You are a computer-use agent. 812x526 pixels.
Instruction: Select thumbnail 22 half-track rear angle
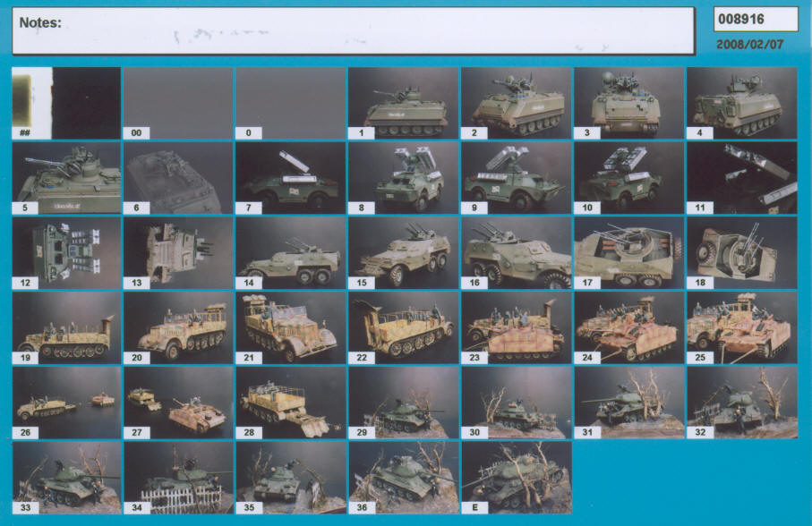(404, 328)
